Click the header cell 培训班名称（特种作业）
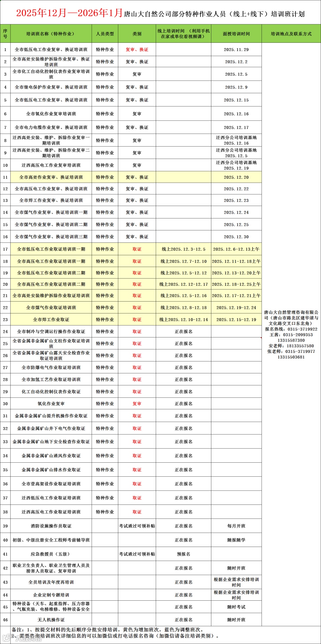The width and height of the screenshot is (321, 644). click(51, 34)
